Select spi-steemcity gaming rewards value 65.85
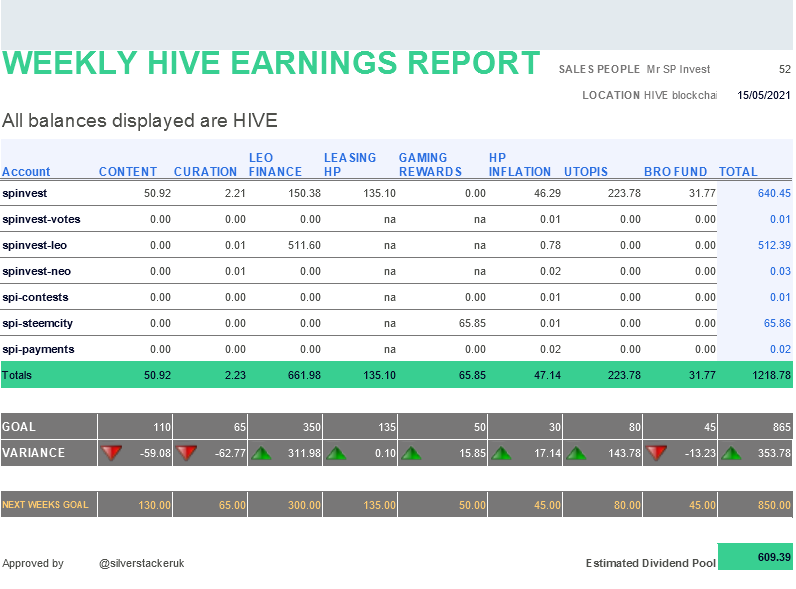Image resolution: width=796 pixels, height=589 pixels. coord(472,323)
